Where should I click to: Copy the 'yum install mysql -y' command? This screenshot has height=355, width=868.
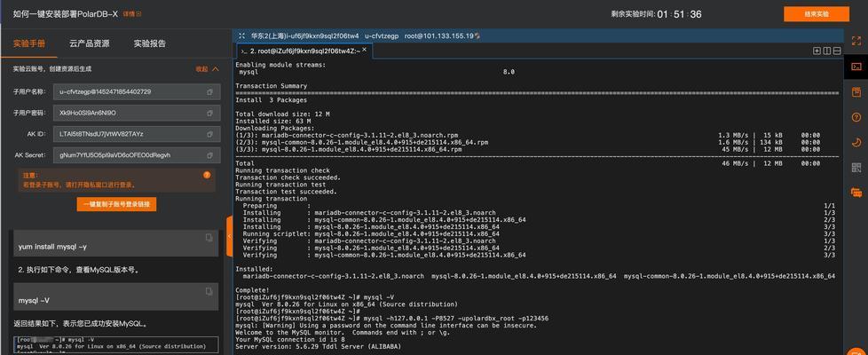209,238
